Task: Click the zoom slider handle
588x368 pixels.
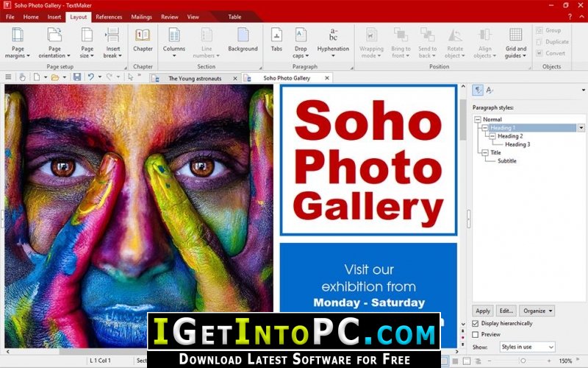Action: point(523,361)
